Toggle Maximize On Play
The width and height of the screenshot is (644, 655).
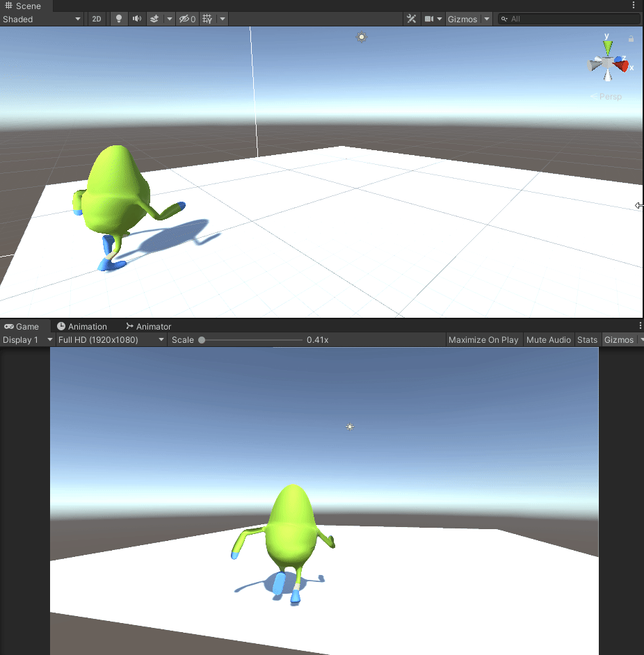(483, 340)
